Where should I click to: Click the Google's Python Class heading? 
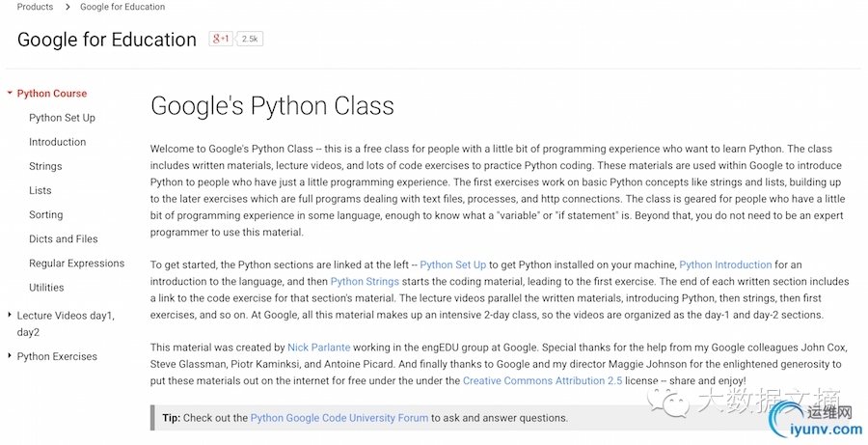click(272, 106)
